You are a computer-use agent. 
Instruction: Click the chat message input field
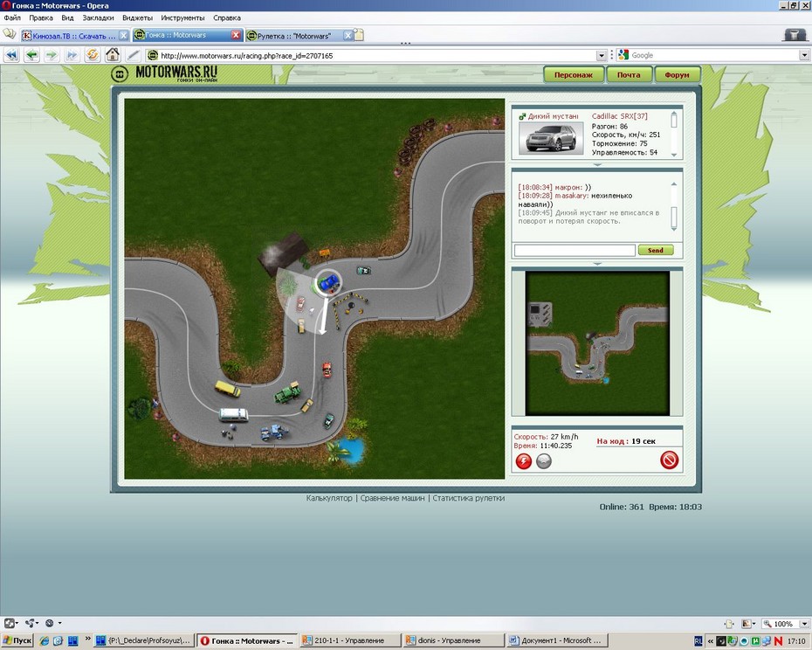[575, 251]
